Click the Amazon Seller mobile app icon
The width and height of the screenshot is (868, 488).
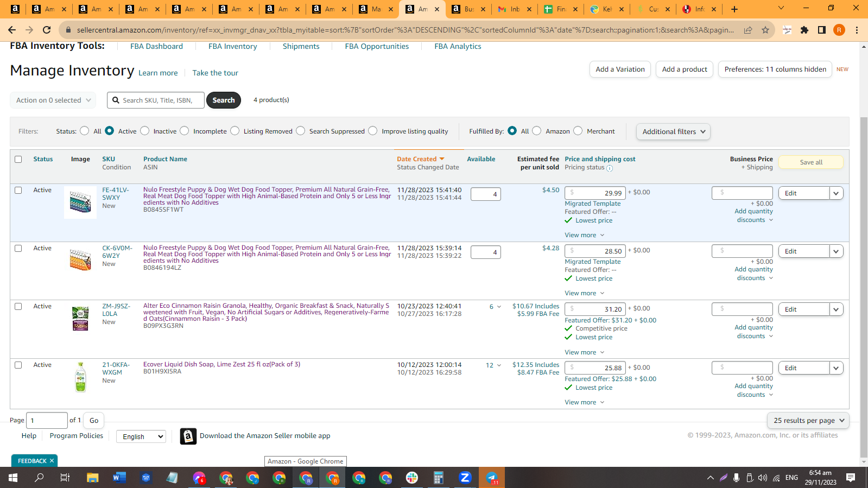[188, 436]
